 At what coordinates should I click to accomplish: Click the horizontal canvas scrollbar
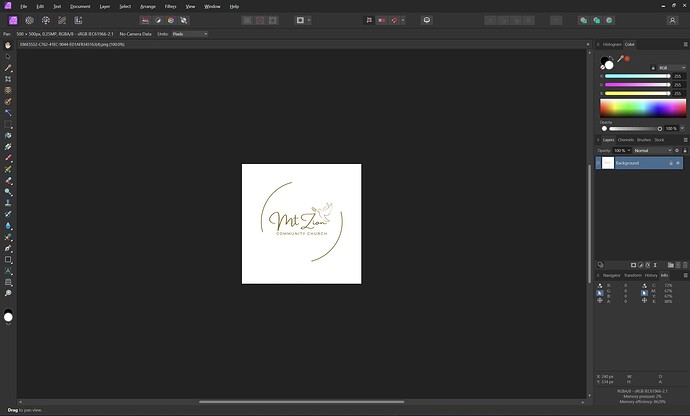coord(301,402)
